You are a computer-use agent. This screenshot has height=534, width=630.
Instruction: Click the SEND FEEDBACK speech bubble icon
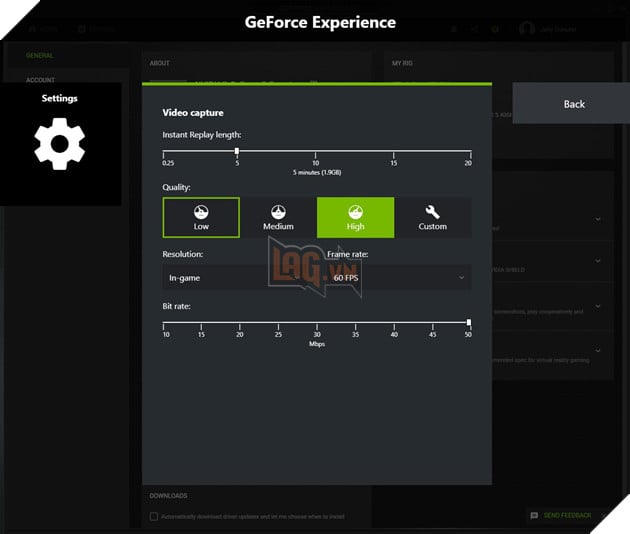pyautogui.click(x=534, y=516)
